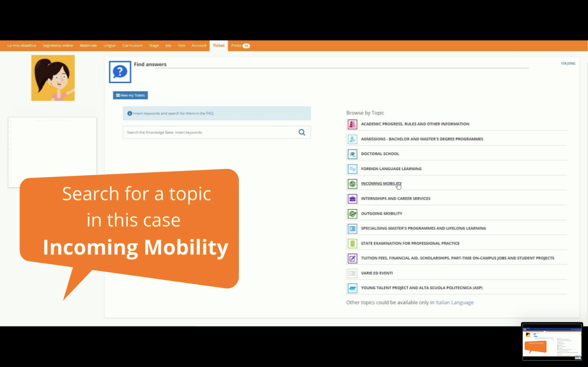Screen dimensions: 588x367
Task: Click the magnifying glass search icon
Action: (x=302, y=132)
